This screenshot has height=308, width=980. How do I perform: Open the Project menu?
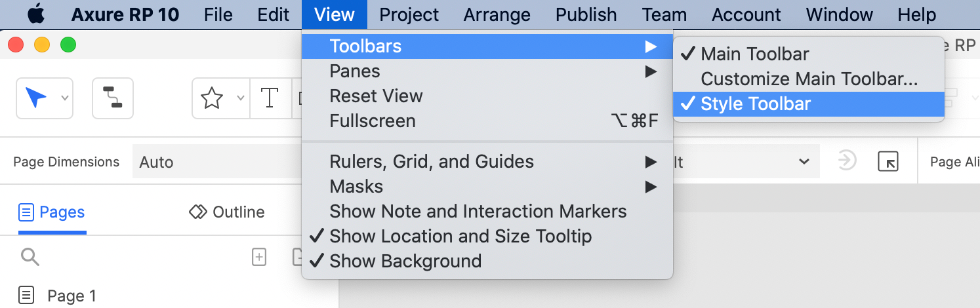click(409, 14)
